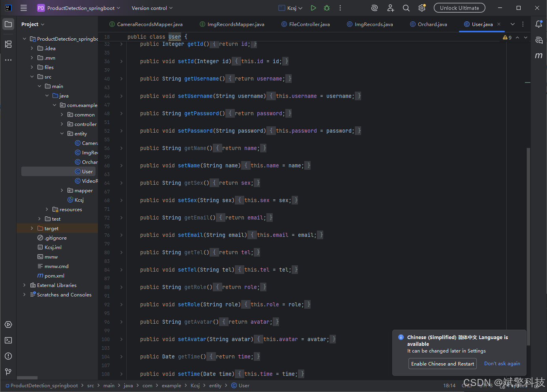Start debugging with the bug icon
Image resolution: width=547 pixels, height=392 pixels.
coord(327,8)
